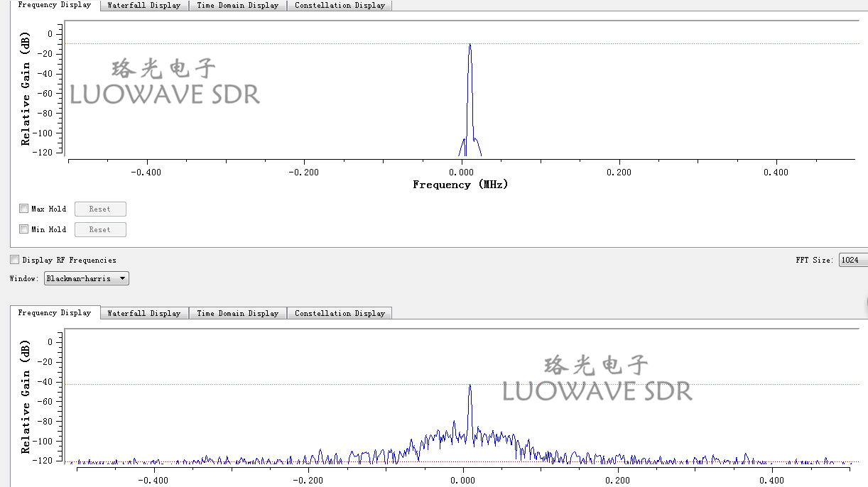Click the LUOWAVE SDR watermark in lower plot
This screenshot has width=868, height=487.
click(597, 390)
